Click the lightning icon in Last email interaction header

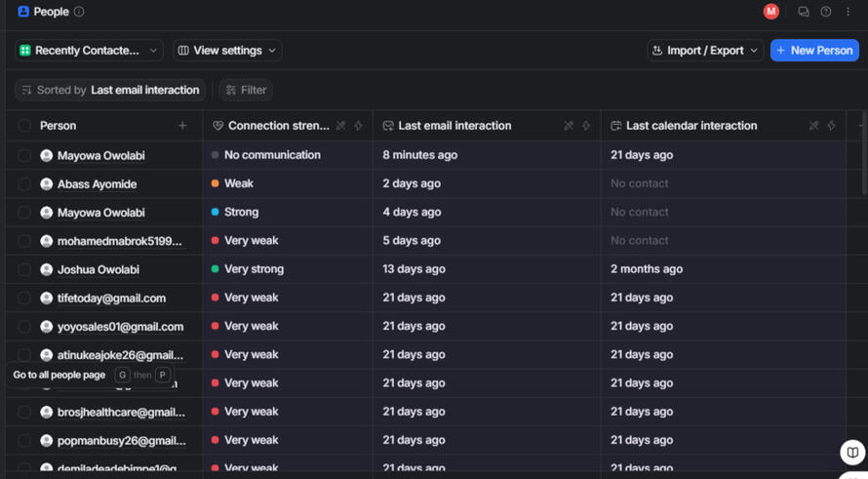[x=586, y=126]
